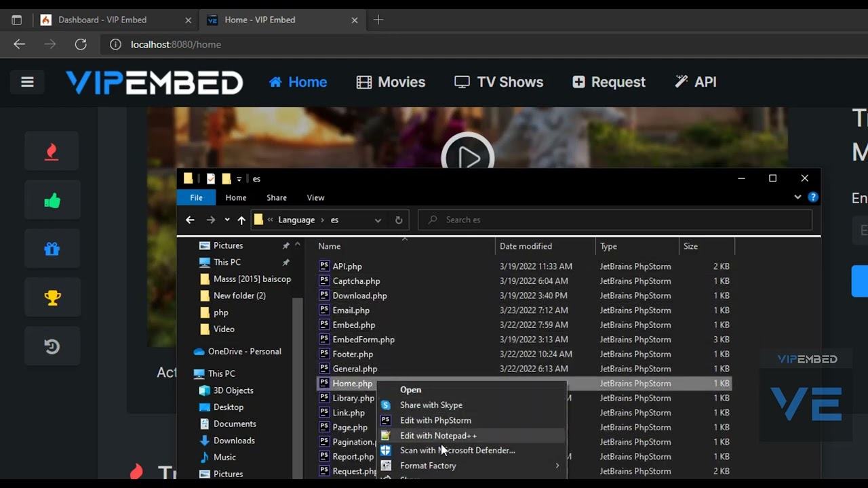
Task: Expand the Explorer ribbon with the chevron
Action: [797, 197]
